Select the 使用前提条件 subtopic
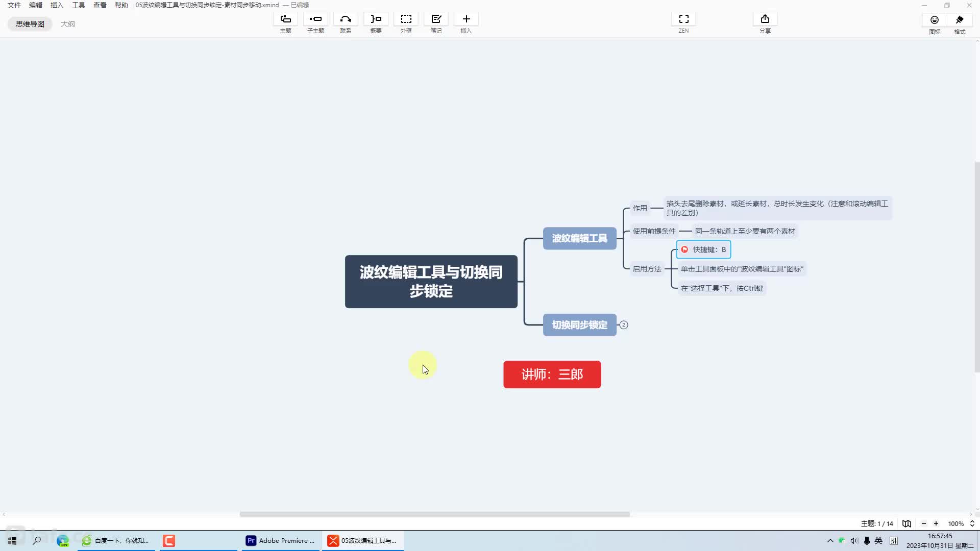Image resolution: width=980 pixels, height=551 pixels. [654, 231]
